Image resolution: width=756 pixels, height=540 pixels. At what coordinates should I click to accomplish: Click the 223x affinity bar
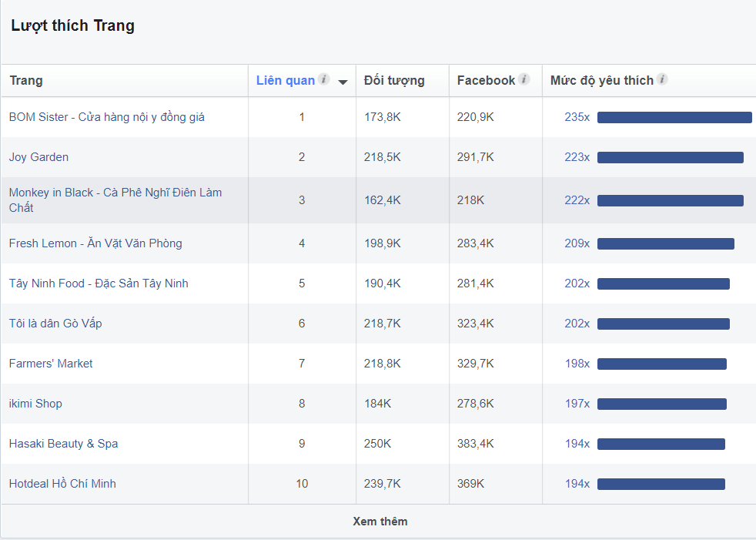coord(671,157)
